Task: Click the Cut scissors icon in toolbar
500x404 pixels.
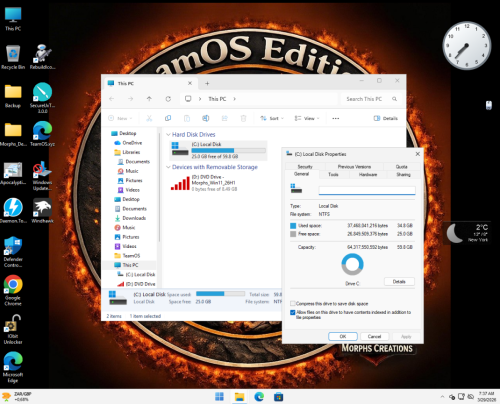Action: pyautogui.click(x=149, y=118)
